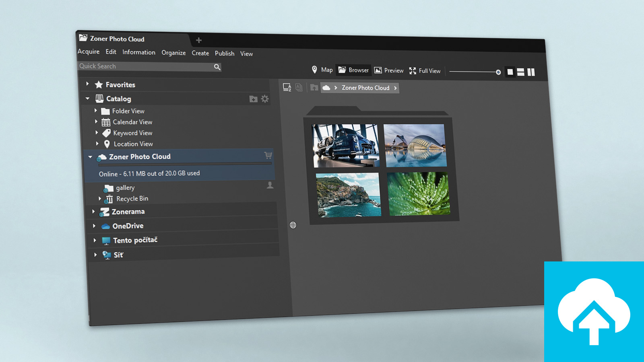Open the Information menu
The width and height of the screenshot is (644, 362).
tap(139, 52)
